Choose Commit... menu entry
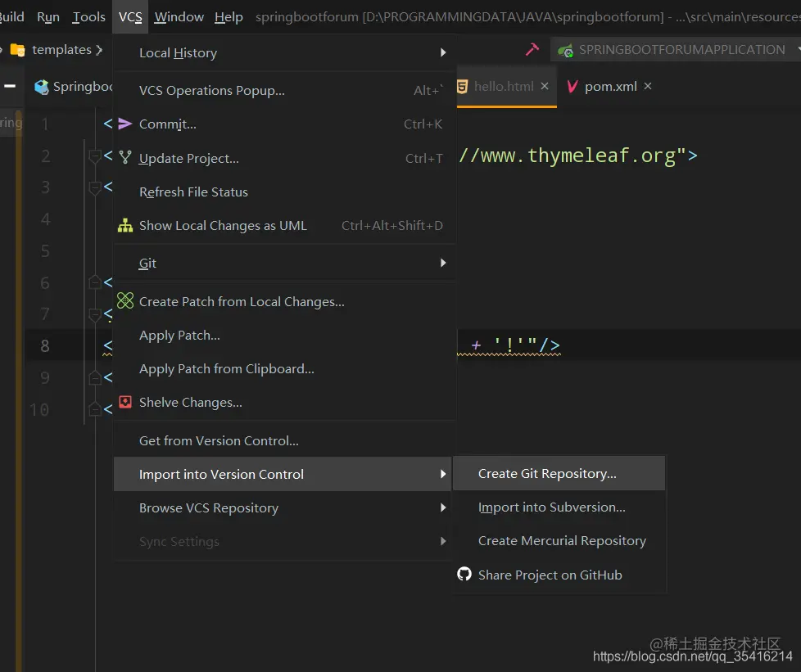801x672 pixels. 283,124
